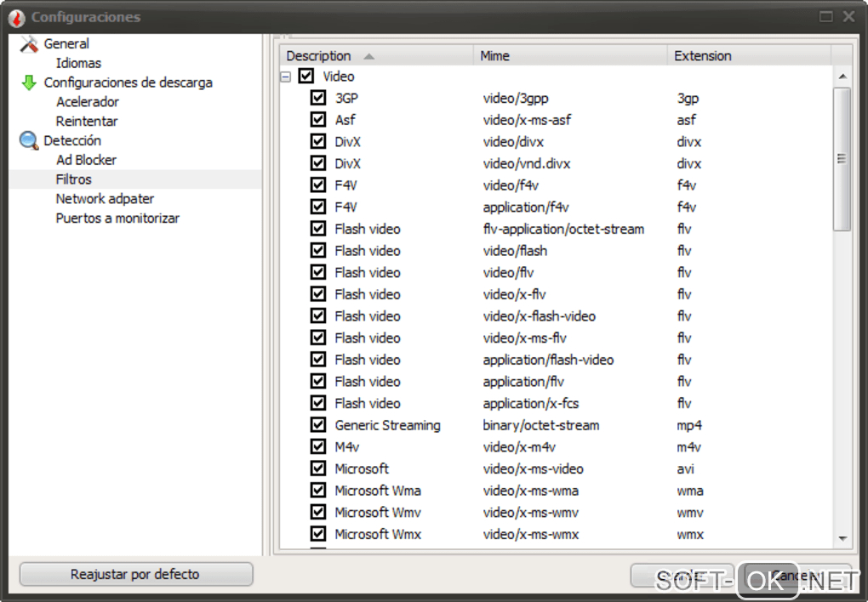Toggle the Flash video video/flv checkbox
Image resolution: width=868 pixels, height=602 pixels.
317,272
